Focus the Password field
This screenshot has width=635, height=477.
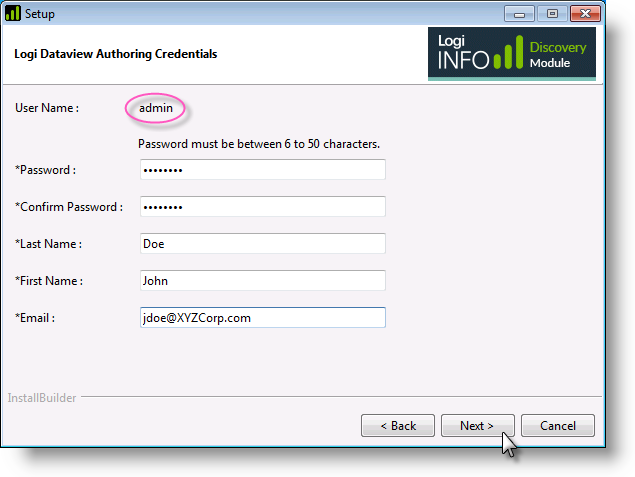point(263,170)
